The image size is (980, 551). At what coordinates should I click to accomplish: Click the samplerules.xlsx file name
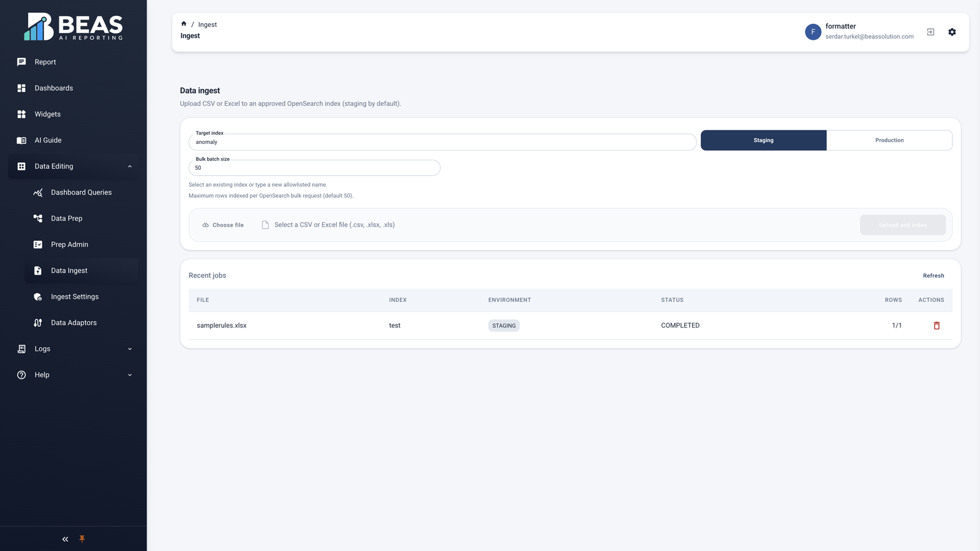pos(222,326)
